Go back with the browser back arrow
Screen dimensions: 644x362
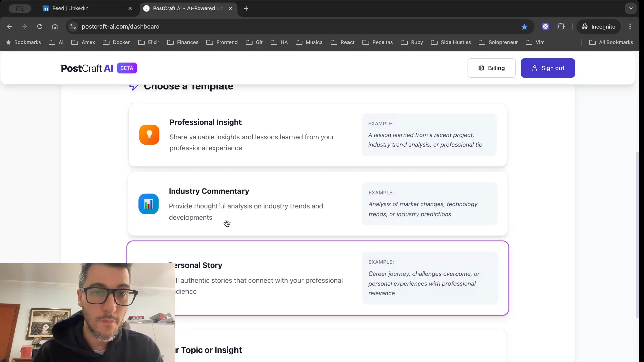point(9,26)
